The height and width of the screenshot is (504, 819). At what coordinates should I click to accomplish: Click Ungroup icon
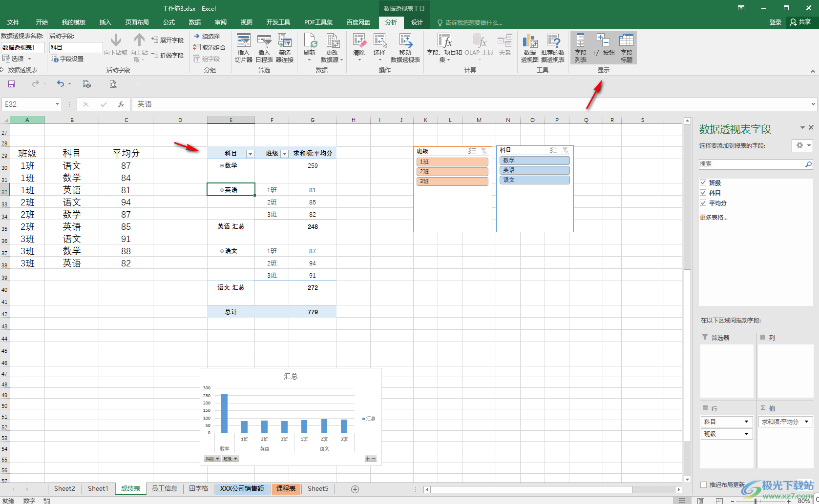pos(210,47)
